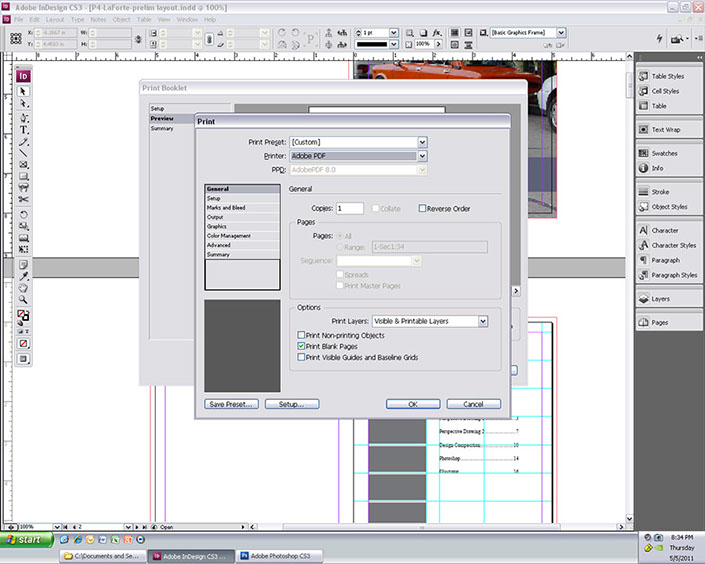Open the Print Preset dropdown
The image size is (705, 564).
tap(422, 142)
